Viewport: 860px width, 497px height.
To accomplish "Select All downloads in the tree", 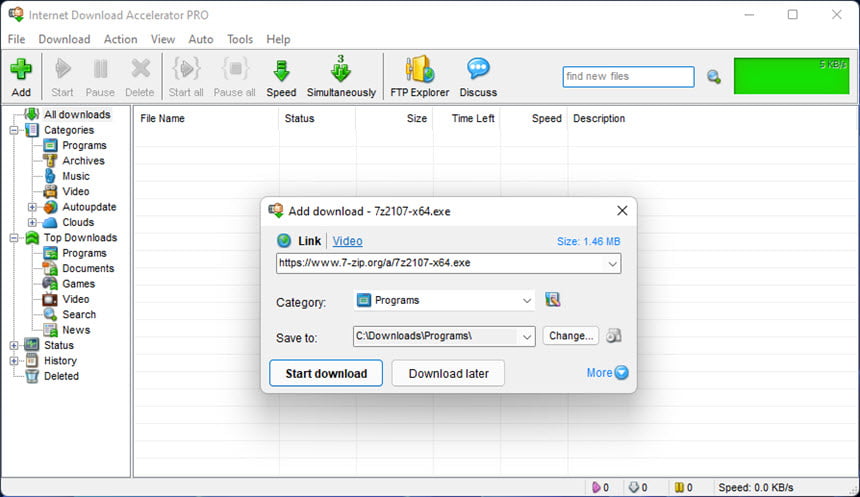I will pyautogui.click(x=77, y=115).
